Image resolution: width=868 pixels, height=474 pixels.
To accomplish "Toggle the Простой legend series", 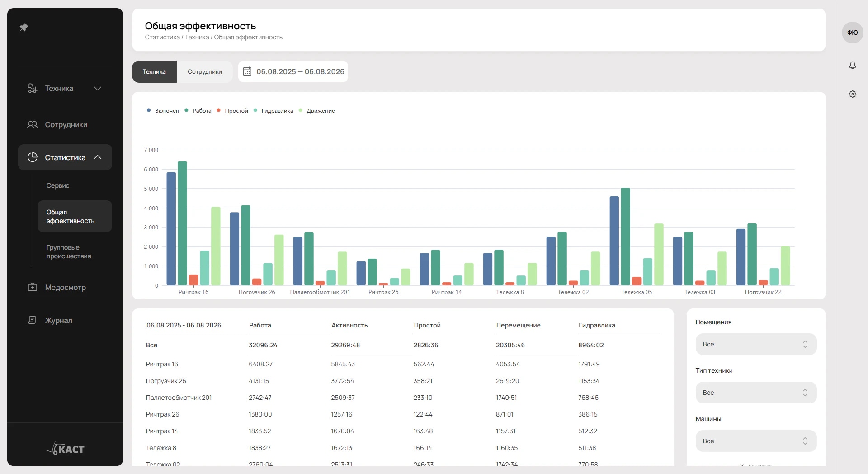I will click(232, 111).
